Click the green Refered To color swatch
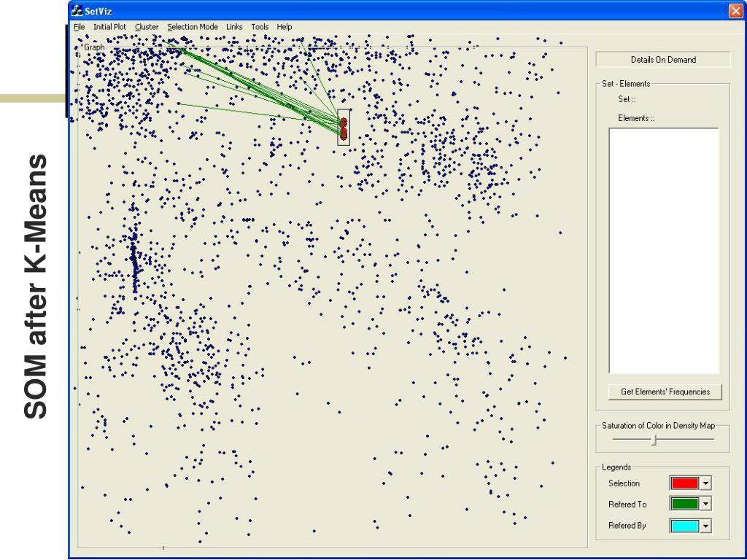Image resolution: width=747 pixels, height=560 pixels. (684, 504)
